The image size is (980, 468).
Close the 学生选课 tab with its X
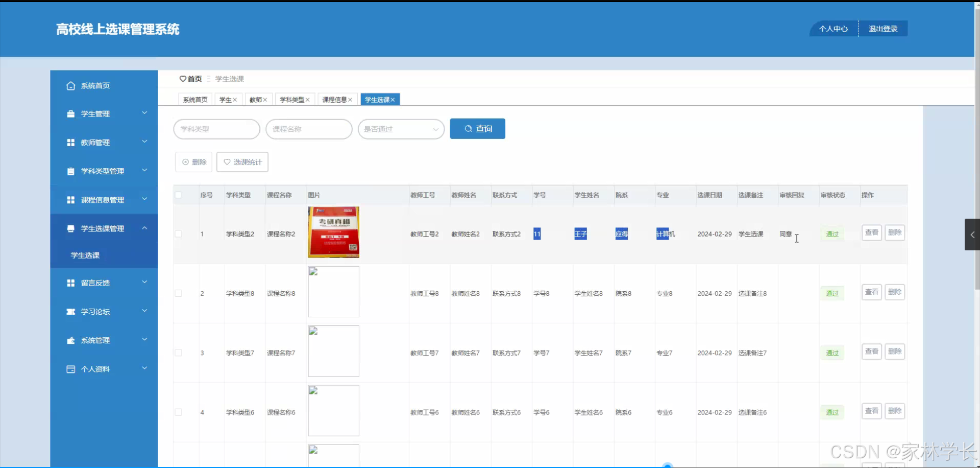[x=393, y=100]
